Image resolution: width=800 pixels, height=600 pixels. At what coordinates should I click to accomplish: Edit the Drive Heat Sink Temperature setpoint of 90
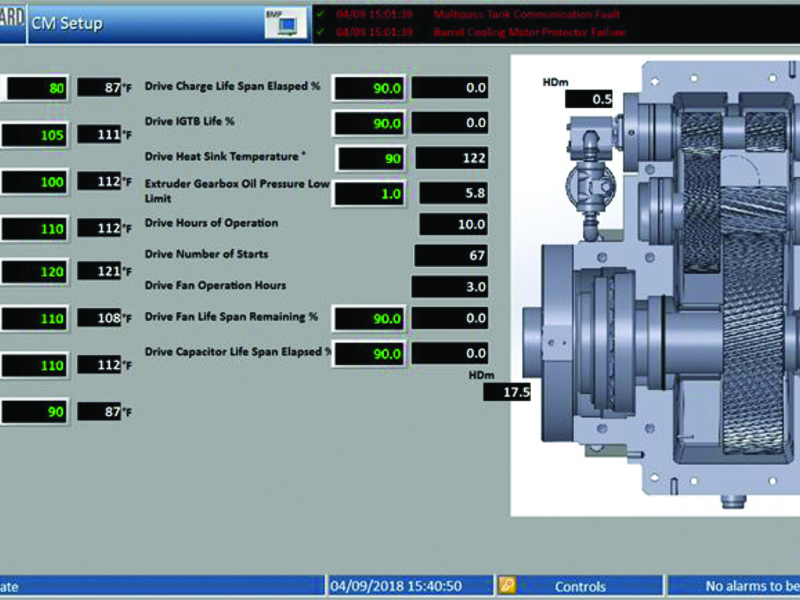click(370, 157)
